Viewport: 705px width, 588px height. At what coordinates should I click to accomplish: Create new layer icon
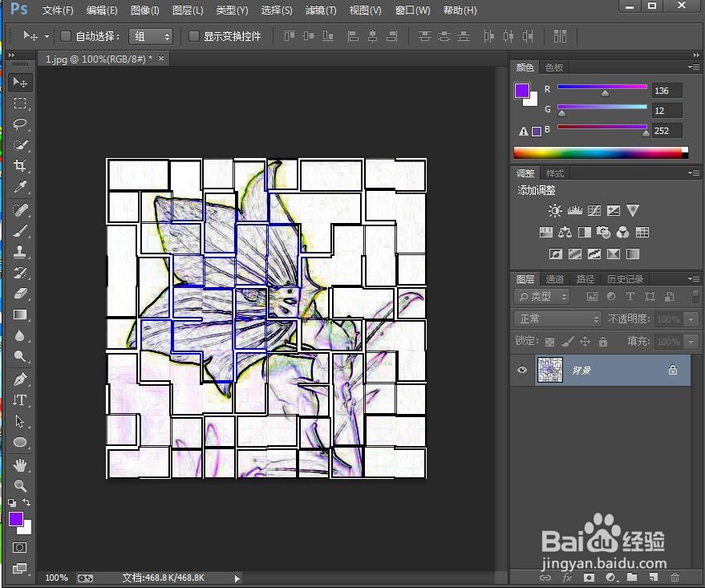[x=654, y=578]
